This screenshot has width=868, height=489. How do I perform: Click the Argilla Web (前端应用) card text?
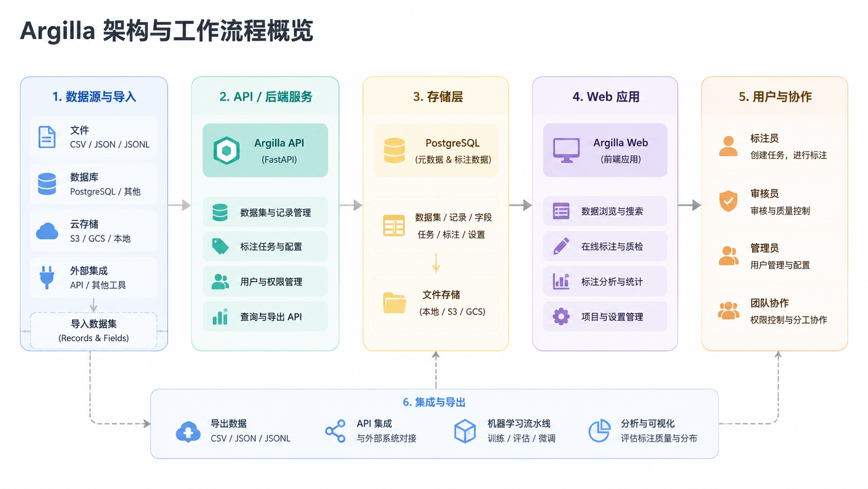[x=620, y=151]
